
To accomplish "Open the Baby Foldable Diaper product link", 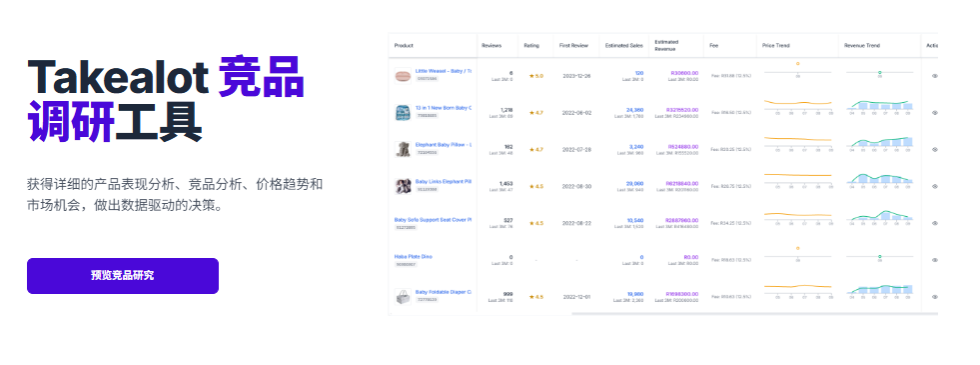I will [444, 292].
